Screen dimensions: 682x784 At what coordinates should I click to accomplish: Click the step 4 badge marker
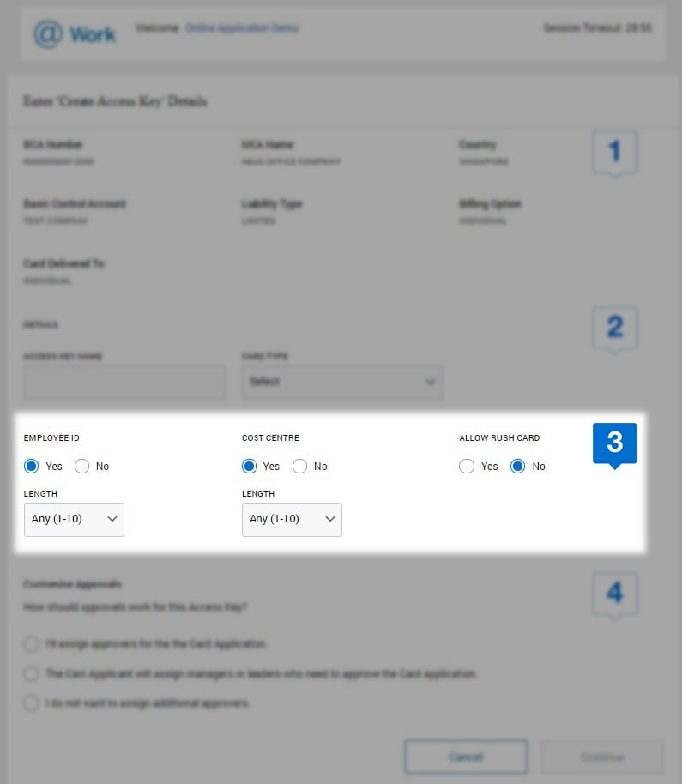point(614,592)
